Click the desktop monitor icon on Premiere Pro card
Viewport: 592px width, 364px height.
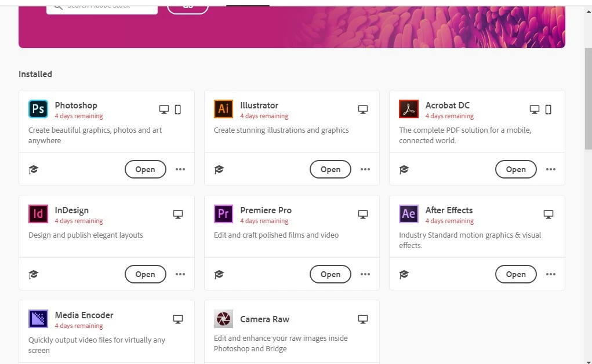[363, 214]
